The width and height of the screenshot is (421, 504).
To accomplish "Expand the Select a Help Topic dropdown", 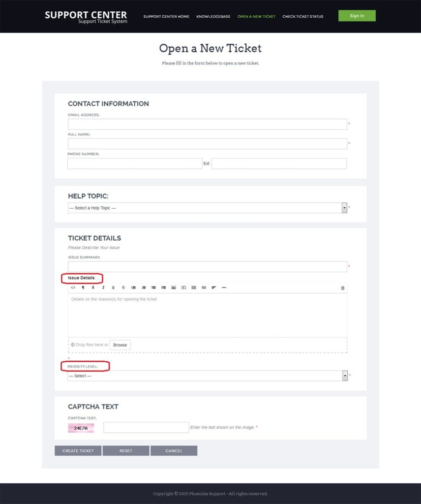I will [208, 208].
